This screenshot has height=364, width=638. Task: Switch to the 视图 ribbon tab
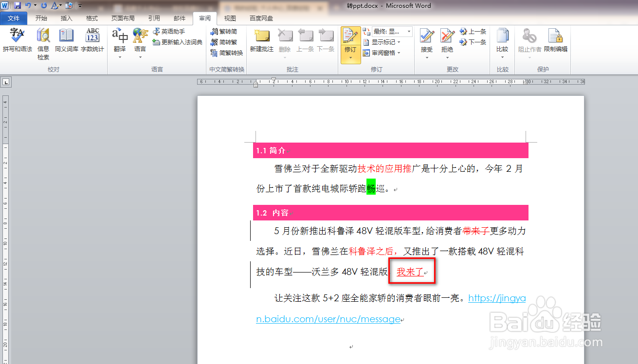tap(229, 18)
